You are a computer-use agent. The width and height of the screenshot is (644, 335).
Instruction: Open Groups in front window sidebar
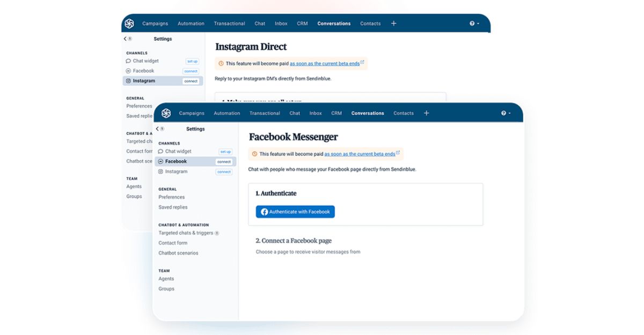166,289
